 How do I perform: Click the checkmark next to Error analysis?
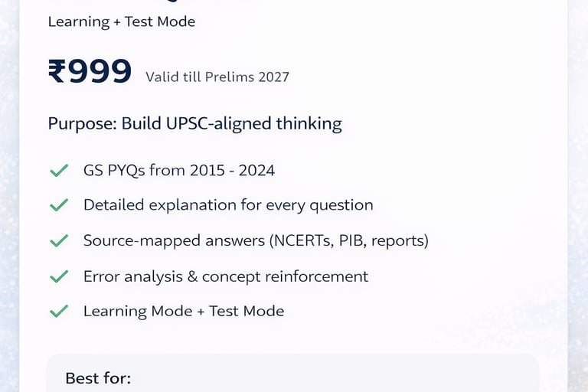[x=59, y=276]
